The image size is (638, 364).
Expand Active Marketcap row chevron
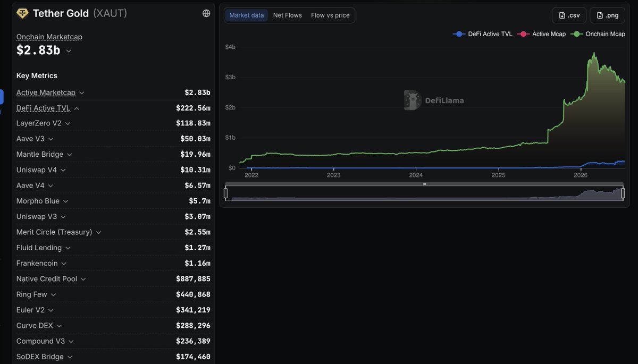[81, 92]
